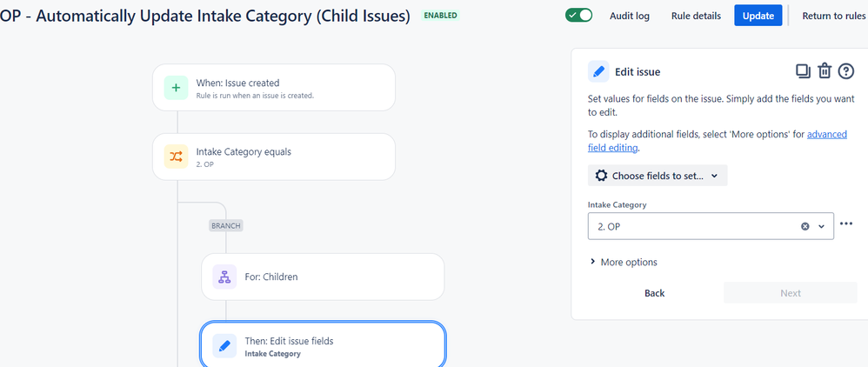
Task: Click the orange shuffle condition icon
Action: (176, 157)
